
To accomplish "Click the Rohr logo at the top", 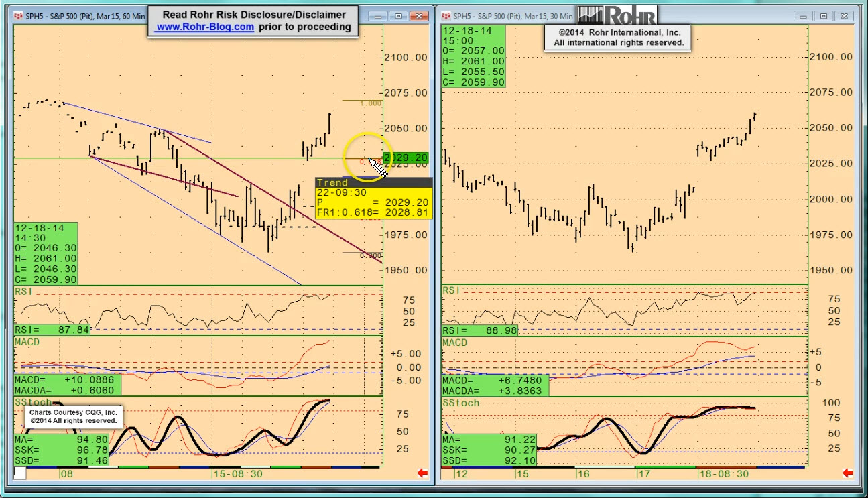I will pos(617,15).
